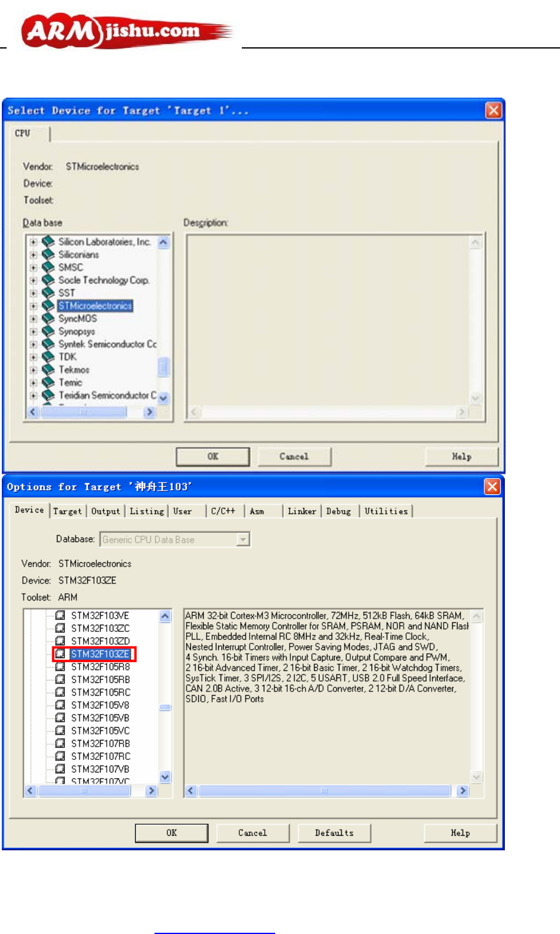560x934 pixels.
Task: Click the STM32F107RB chip icon
Action: [x=60, y=744]
